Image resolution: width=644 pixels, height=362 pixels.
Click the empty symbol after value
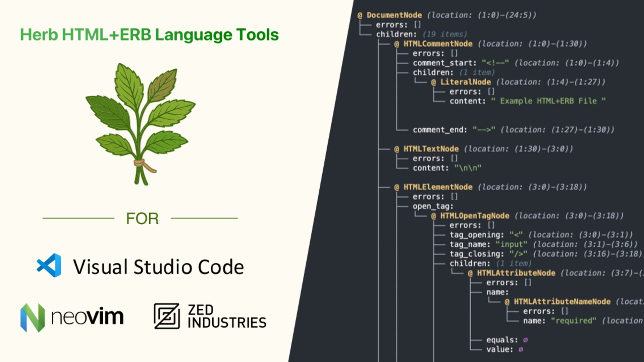pos(521,350)
